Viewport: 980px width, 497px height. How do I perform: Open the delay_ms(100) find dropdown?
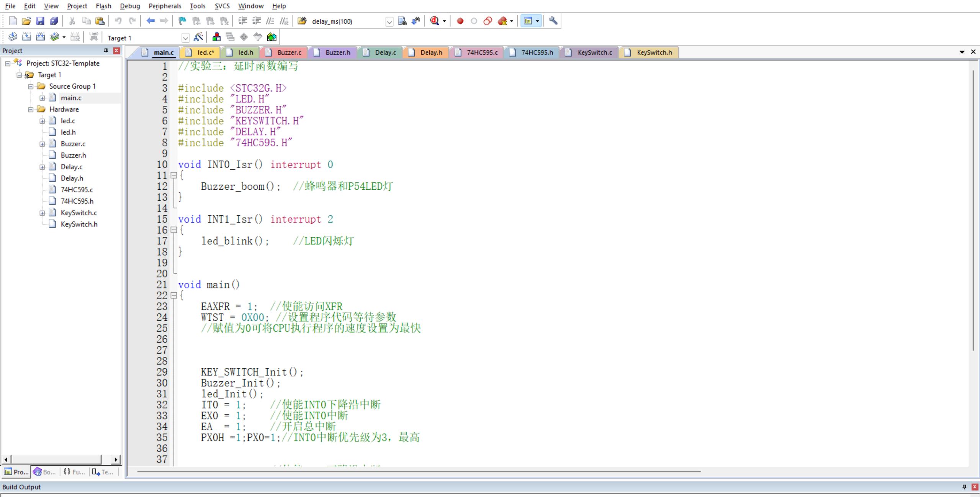click(x=389, y=21)
